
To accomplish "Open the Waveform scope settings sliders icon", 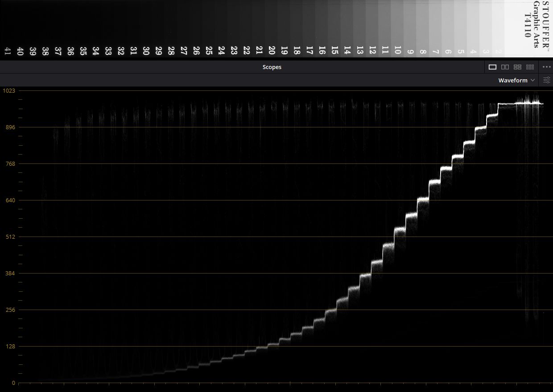I will (546, 81).
